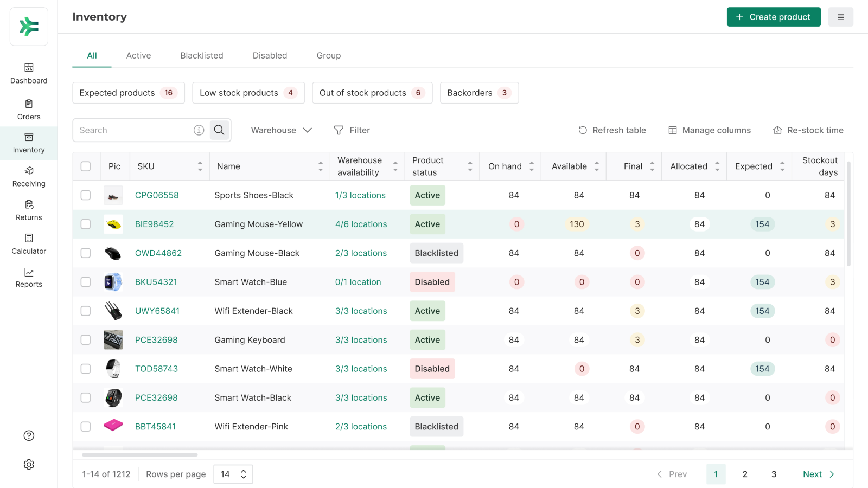Switch to the Blacklisted tab
This screenshot has height=488, width=868.
[x=202, y=55]
